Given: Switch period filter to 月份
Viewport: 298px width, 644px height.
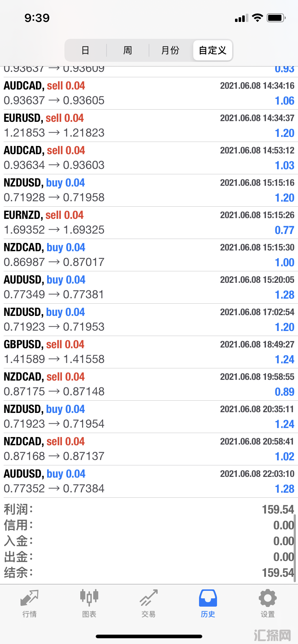Looking at the screenshot, I should pyautogui.click(x=170, y=50).
